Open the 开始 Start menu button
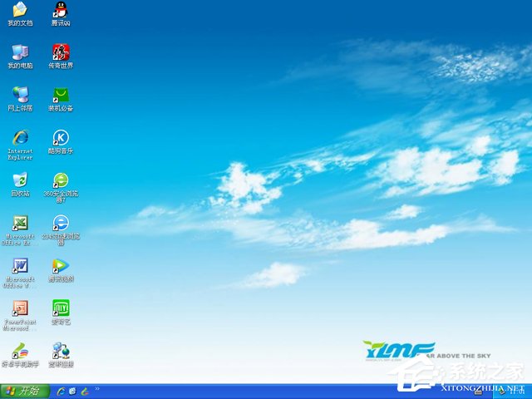Image resolution: width=532 pixels, height=399 pixels. tap(24, 391)
